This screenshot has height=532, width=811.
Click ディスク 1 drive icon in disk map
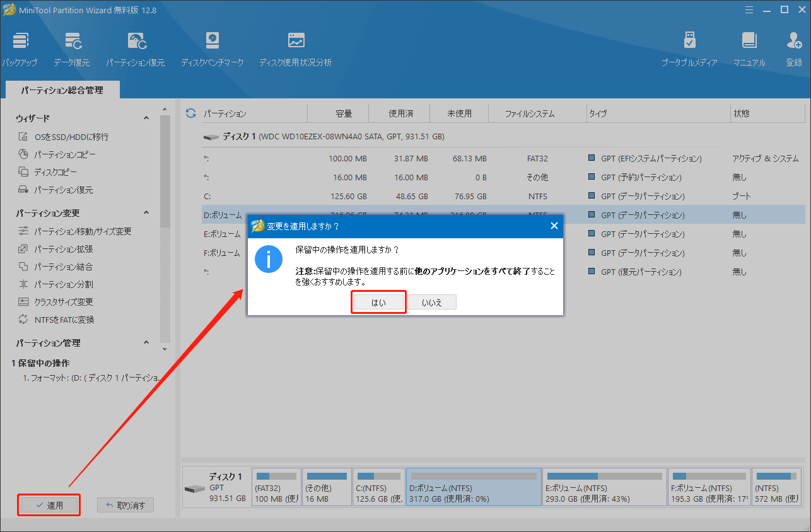[x=194, y=489]
